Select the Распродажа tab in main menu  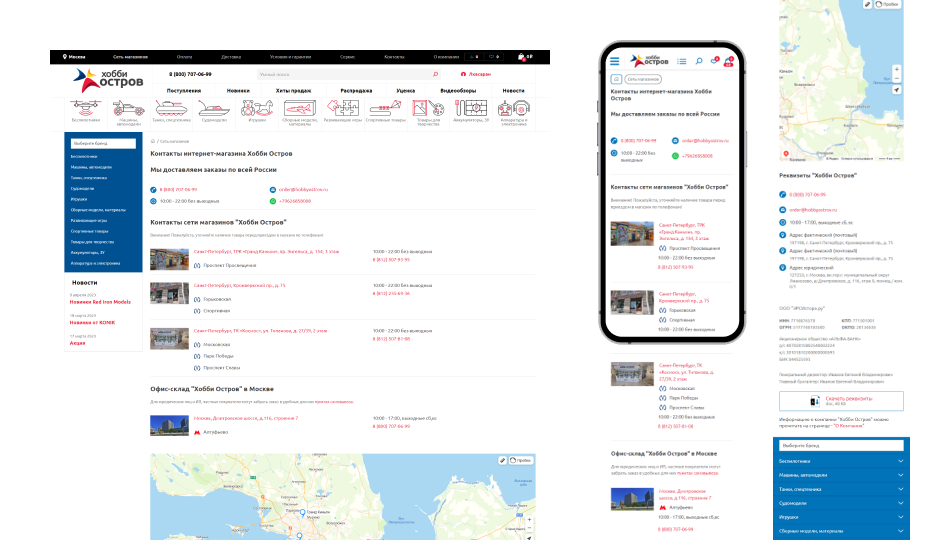pos(356,90)
